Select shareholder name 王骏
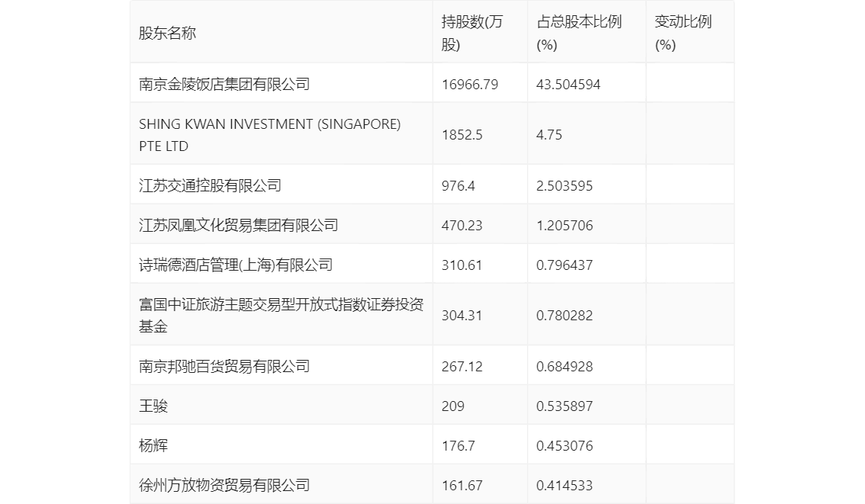Screen dimensions: 865x504 point(153,406)
